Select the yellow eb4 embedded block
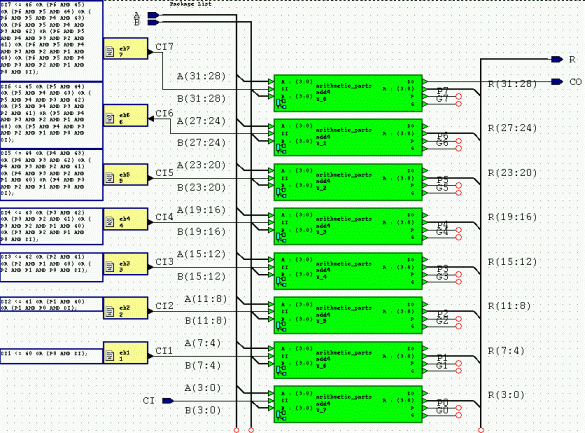Viewport: 585px width, 433px height. point(125,219)
